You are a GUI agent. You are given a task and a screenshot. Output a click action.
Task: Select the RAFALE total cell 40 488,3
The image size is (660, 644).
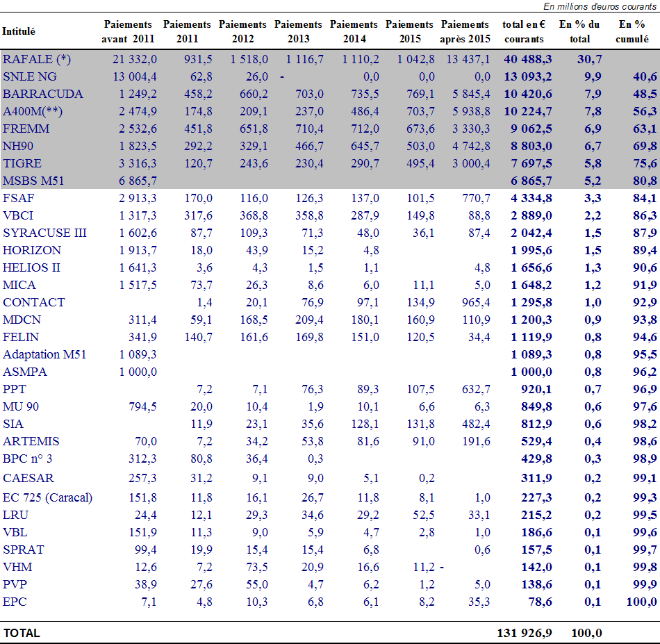click(527, 59)
